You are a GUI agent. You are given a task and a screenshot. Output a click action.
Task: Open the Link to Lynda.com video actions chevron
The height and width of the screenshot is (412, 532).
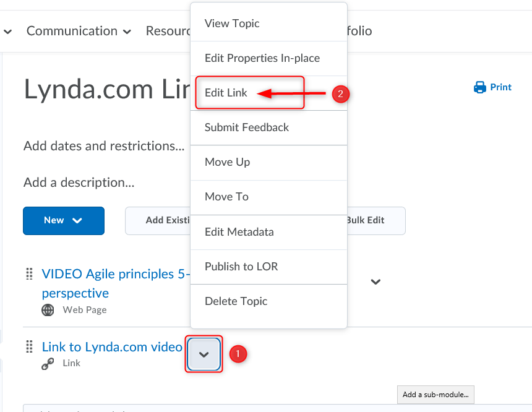[x=204, y=354]
